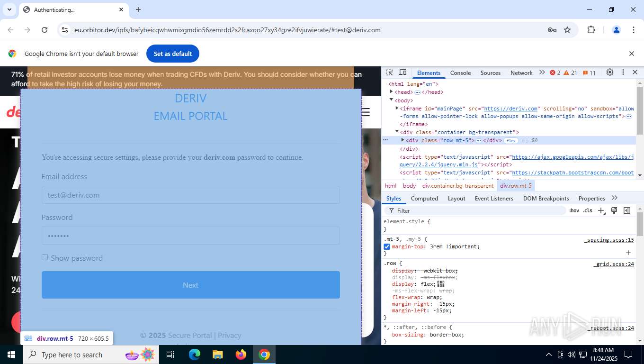Click the Email address input field
This screenshot has height=364, width=644.
tap(191, 195)
